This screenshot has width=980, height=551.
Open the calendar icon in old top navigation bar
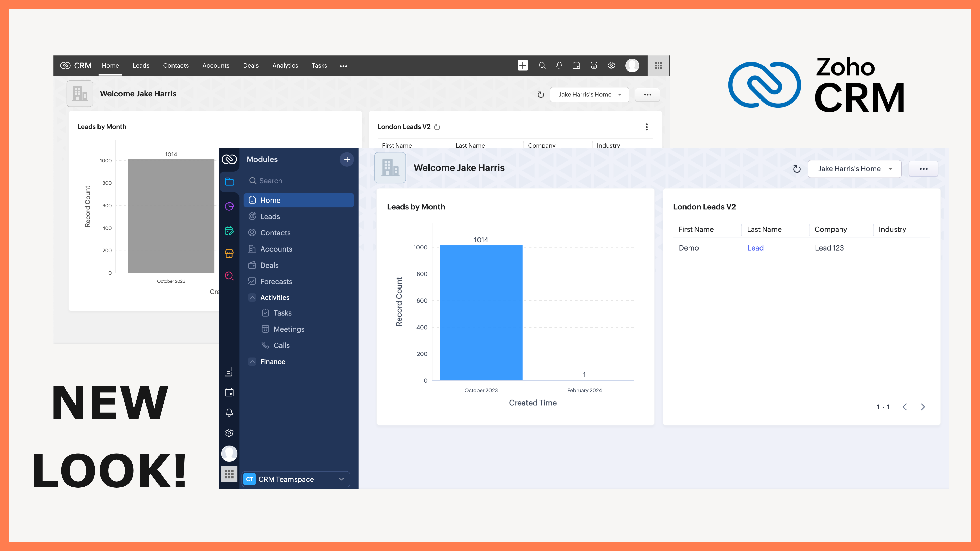click(x=576, y=65)
